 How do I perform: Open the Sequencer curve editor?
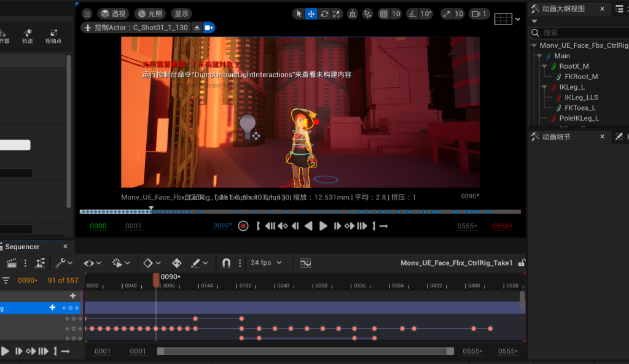click(x=306, y=263)
